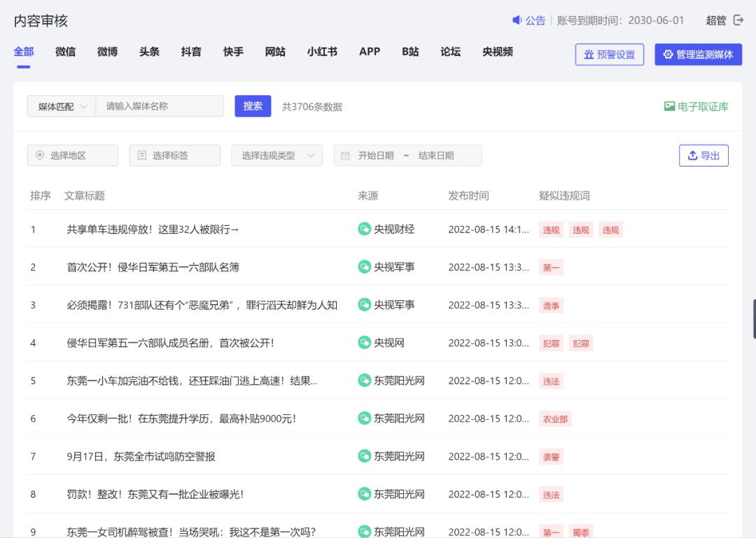This screenshot has height=538, width=756.
Task: Open the 选择标签 filter selector
Action: click(x=174, y=155)
